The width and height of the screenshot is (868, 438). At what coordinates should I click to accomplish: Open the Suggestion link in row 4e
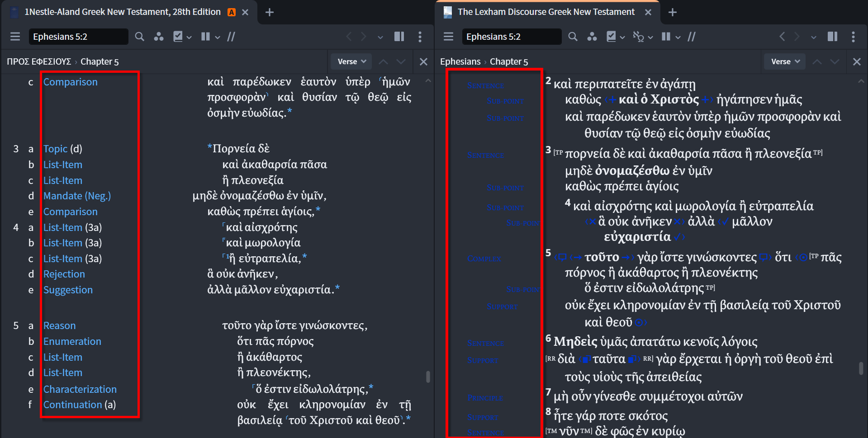click(68, 290)
